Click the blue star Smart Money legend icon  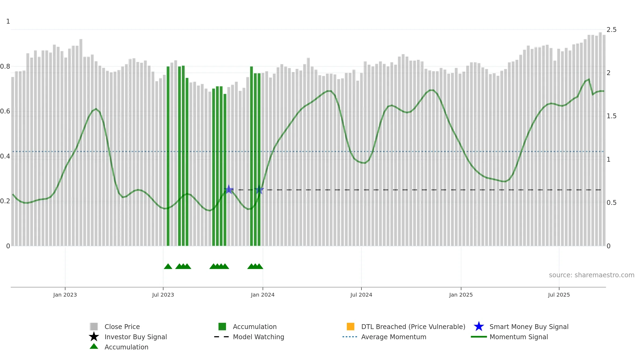[479, 326]
